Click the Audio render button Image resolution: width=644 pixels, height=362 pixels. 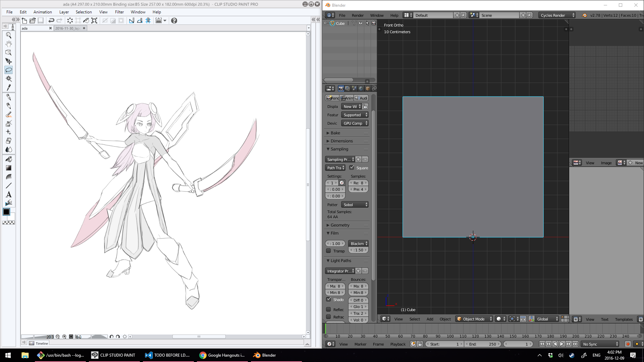(361, 98)
